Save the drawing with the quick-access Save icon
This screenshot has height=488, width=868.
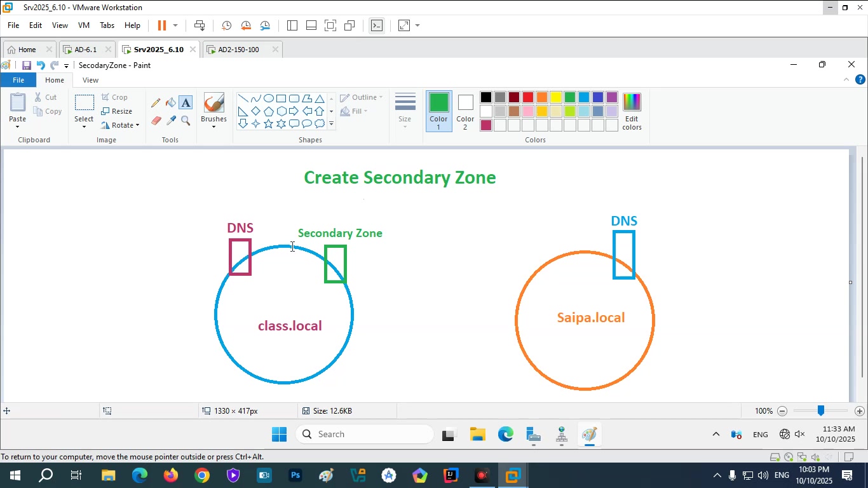pos(27,65)
